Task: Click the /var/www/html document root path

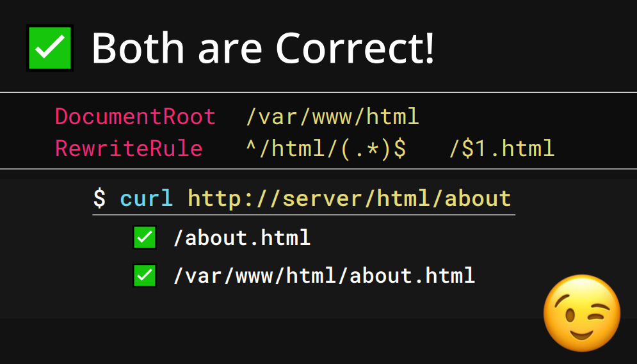Action: [x=332, y=117]
